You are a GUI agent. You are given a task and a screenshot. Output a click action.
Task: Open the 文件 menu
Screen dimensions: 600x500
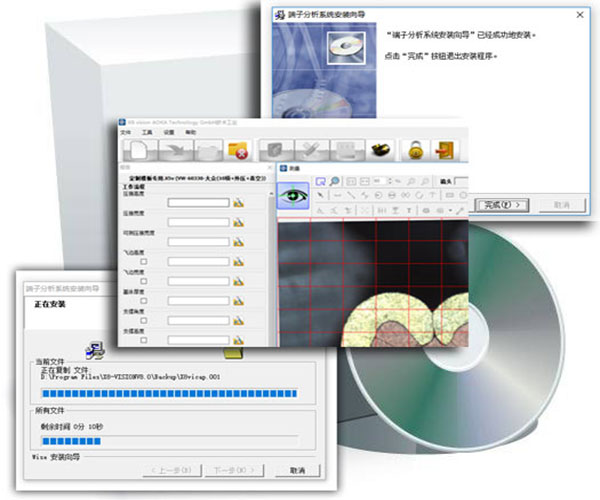(x=126, y=132)
